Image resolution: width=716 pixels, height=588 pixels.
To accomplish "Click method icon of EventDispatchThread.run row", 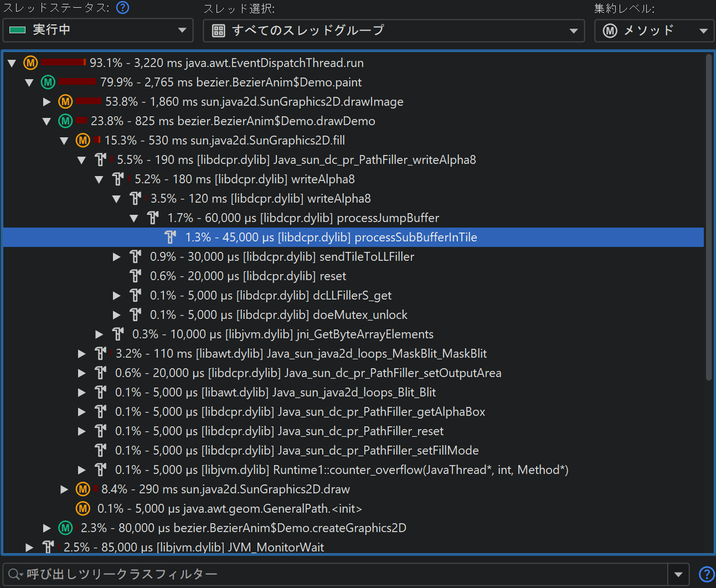I will [x=30, y=63].
